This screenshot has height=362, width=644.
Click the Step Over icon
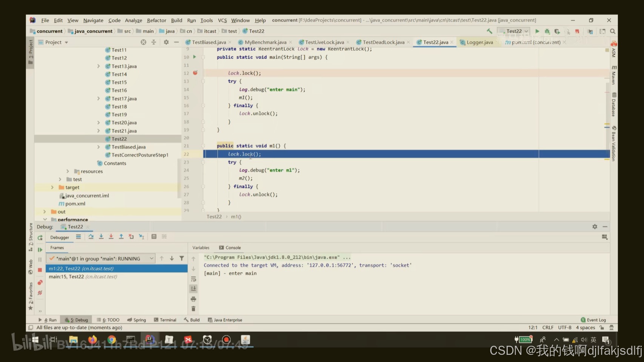[91, 236]
